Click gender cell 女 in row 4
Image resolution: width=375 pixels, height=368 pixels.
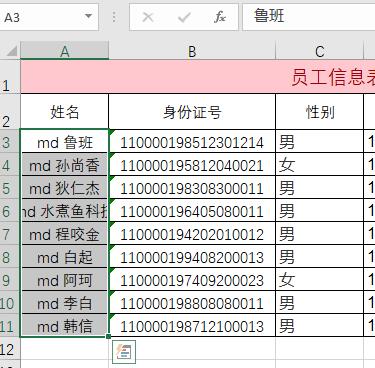(x=320, y=165)
